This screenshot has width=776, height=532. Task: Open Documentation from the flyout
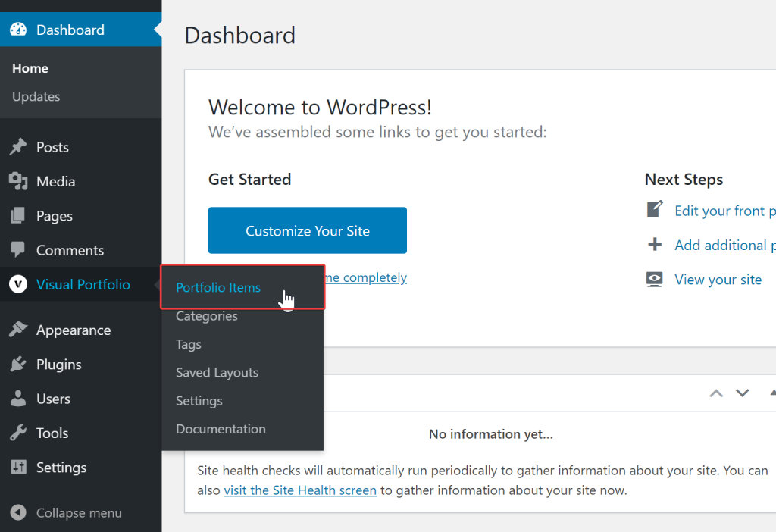(x=221, y=429)
